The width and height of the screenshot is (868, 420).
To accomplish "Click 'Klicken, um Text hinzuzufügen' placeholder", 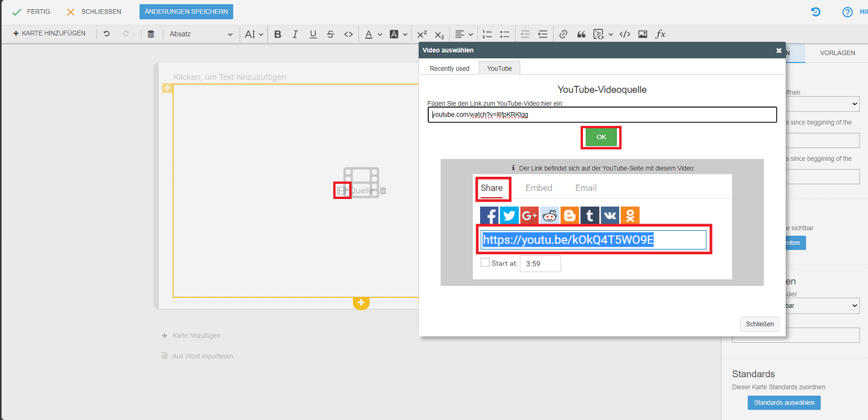I will [229, 77].
